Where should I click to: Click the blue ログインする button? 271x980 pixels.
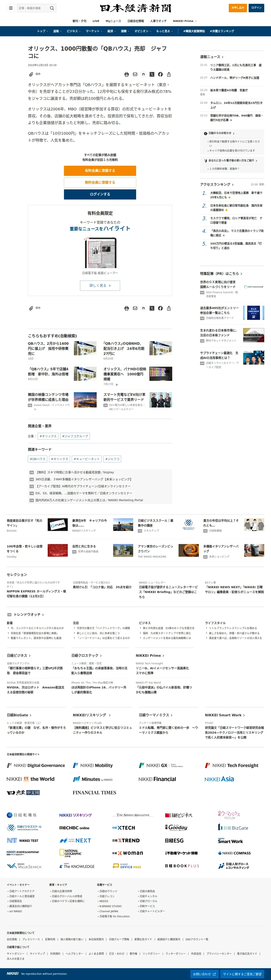(100, 194)
